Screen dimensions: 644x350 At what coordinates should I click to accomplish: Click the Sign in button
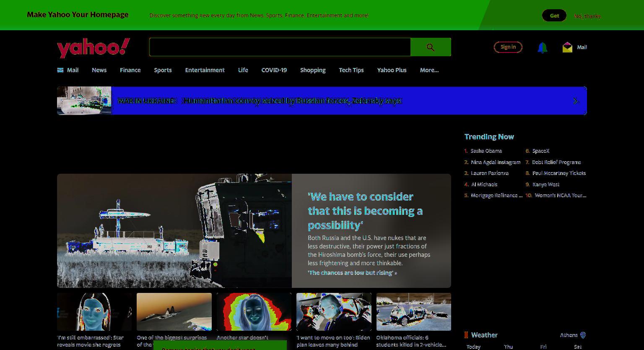coord(508,47)
